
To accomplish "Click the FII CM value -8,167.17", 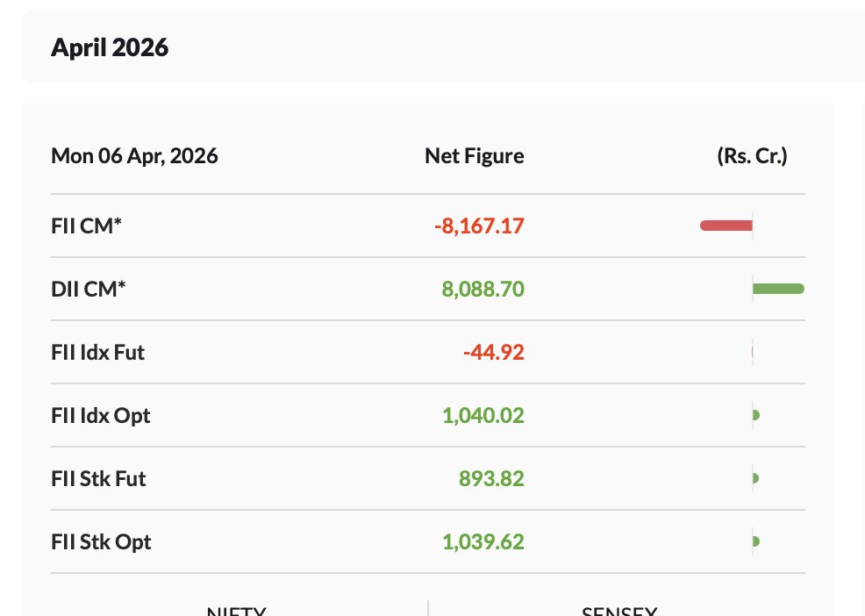I will pyautogui.click(x=479, y=226).
